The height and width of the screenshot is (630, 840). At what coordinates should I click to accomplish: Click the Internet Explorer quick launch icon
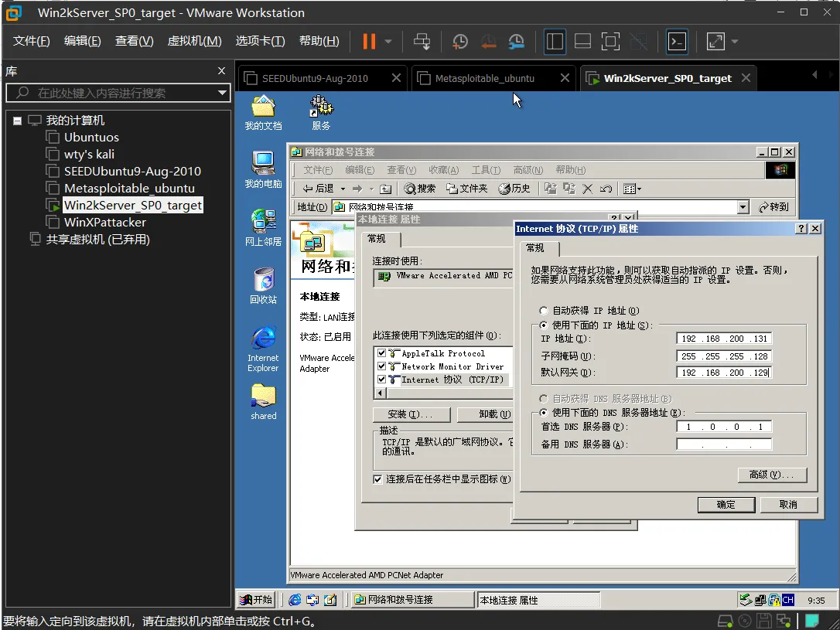[x=295, y=600]
